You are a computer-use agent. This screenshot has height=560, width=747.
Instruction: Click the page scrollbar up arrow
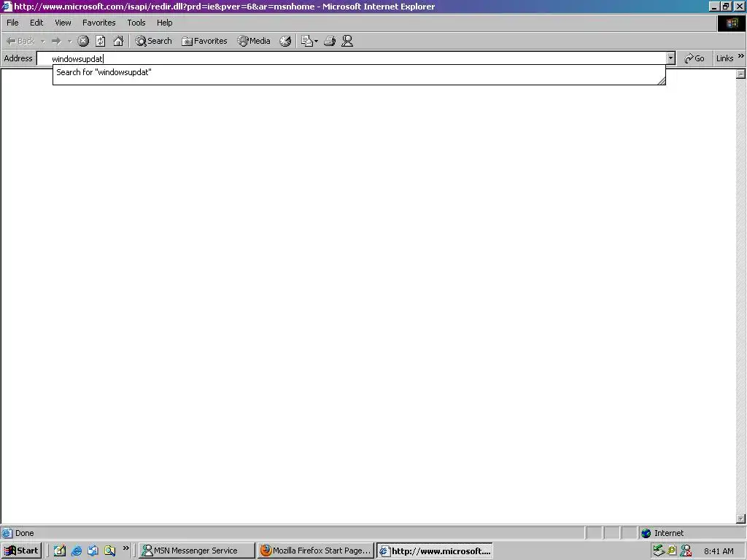[x=741, y=74]
